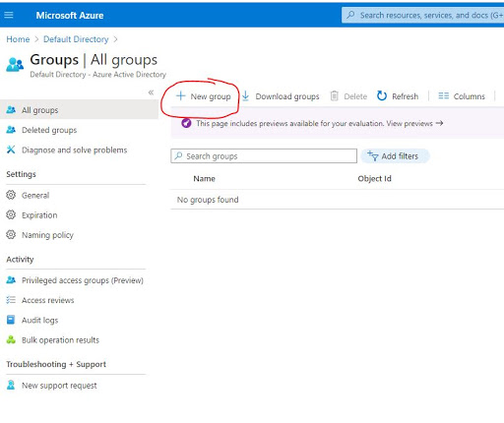Collapse the sidebar with double chevron
Viewport: 504px width, 423px height.
pyautogui.click(x=151, y=92)
